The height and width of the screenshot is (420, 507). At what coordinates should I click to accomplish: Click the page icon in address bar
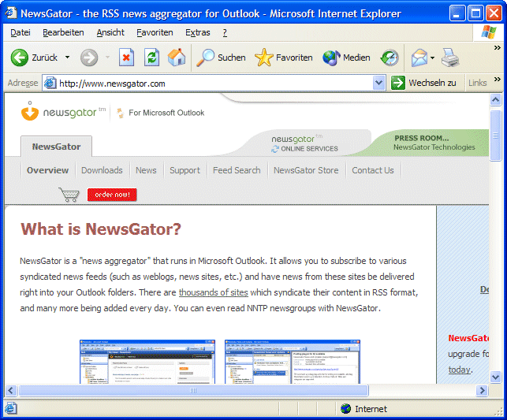click(50, 84)
